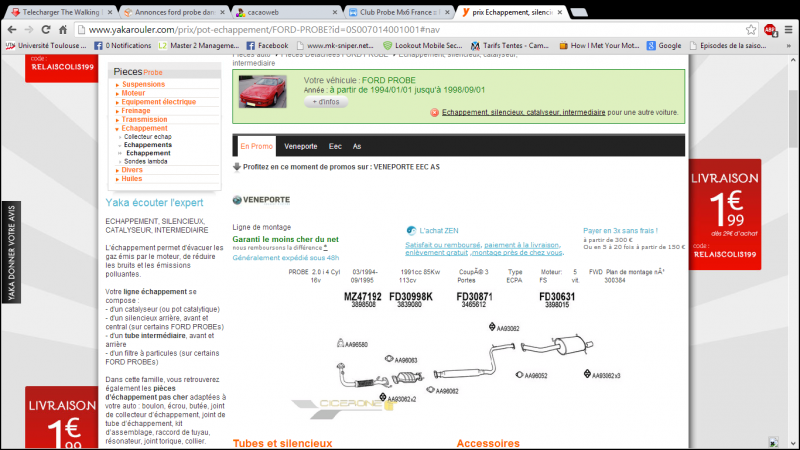This screenshot has height=450, width=800.
Task: Open a new browser tab
Action: 579,12
